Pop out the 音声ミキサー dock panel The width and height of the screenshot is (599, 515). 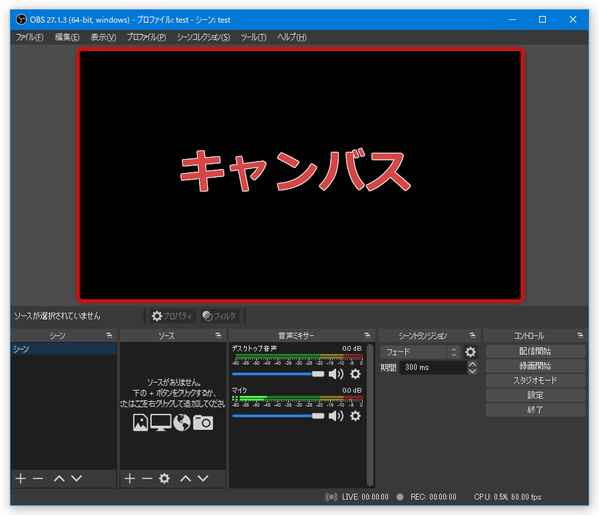(367, 335)
